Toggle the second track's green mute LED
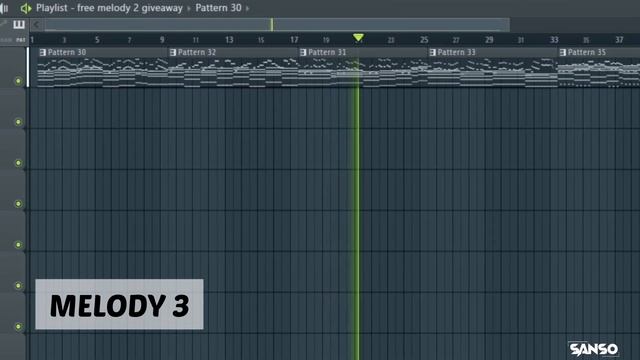640x360 pixels. [18, 122]
